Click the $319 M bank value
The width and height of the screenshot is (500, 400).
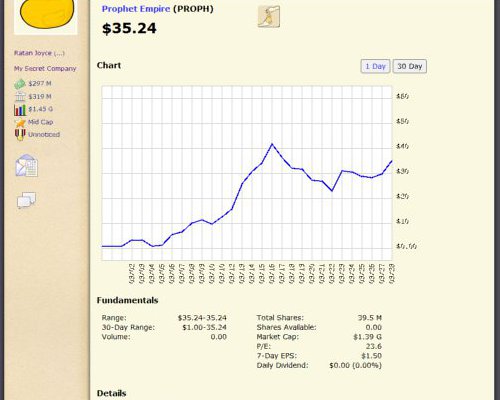pos(40,97)
